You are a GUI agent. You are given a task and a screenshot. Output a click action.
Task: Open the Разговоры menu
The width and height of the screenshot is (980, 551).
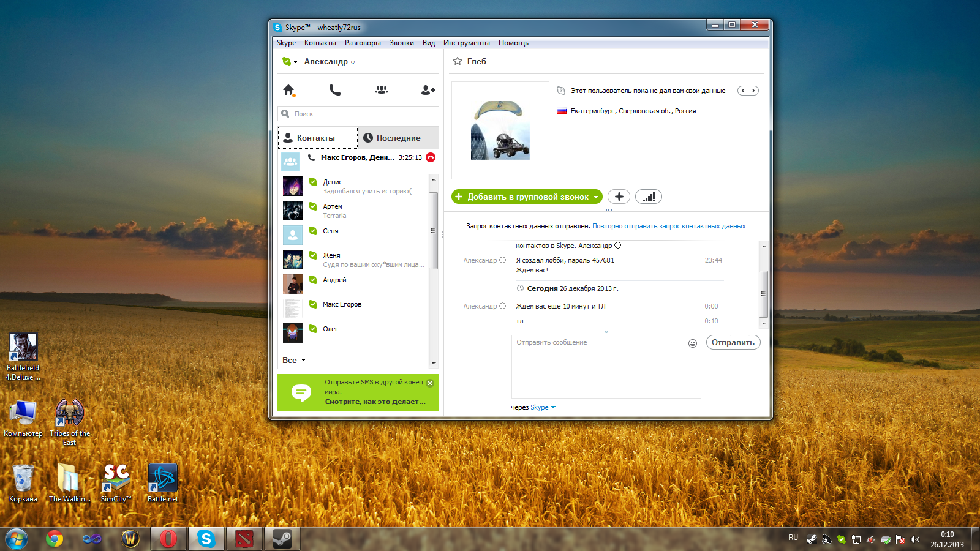tap(363, 43)
